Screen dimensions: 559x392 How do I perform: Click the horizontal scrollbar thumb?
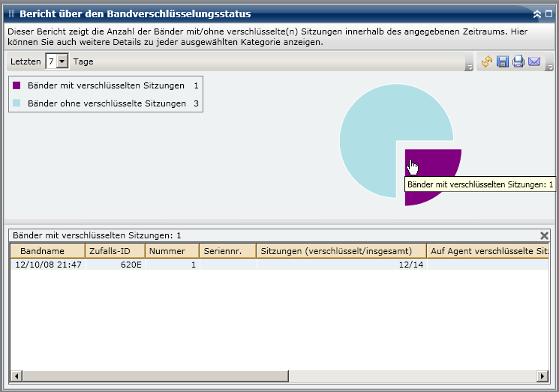pos(155,376)
